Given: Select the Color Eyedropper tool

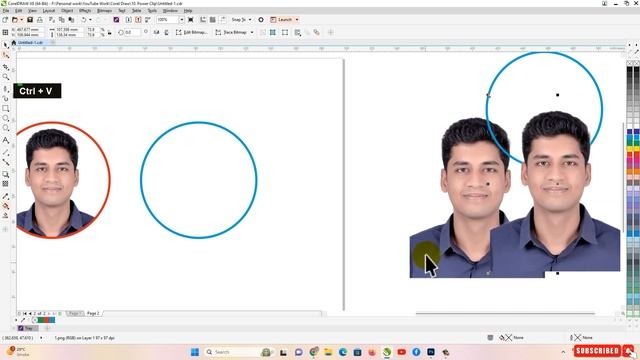Looking at the screenshot, I should click(6, 196).
